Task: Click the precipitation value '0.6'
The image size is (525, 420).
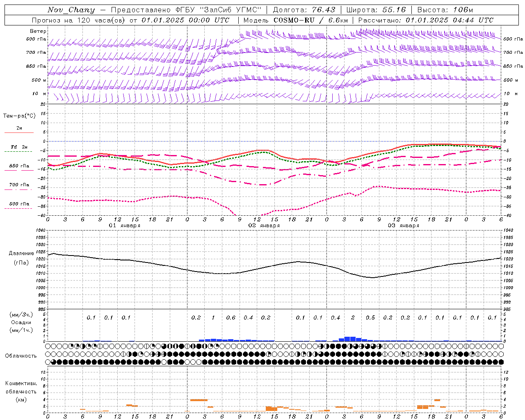Action: pos(231,317)
